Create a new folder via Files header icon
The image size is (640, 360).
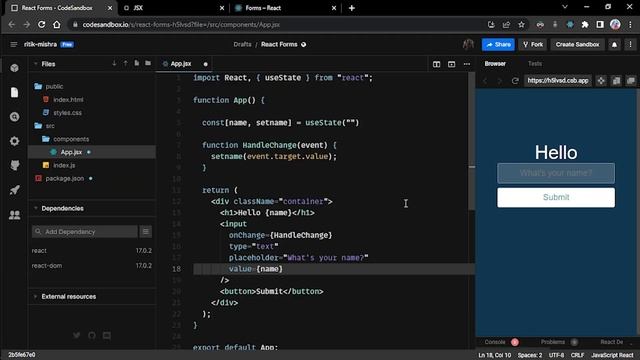click(148, 63)
